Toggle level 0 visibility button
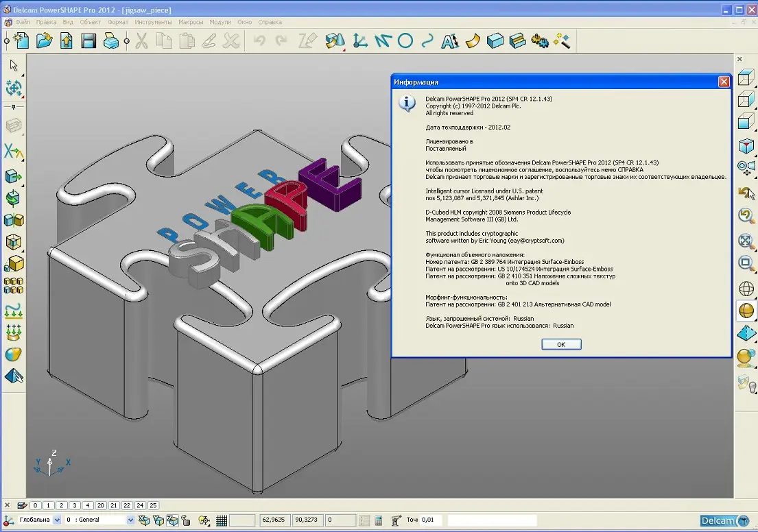The image size is (758, 532). (35, 505)
